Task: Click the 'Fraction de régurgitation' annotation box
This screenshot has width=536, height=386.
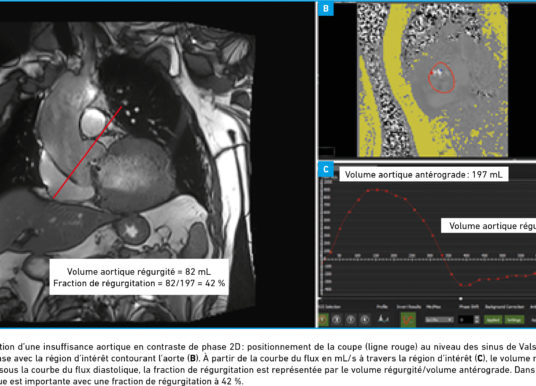Action: [x=139, y=277]
